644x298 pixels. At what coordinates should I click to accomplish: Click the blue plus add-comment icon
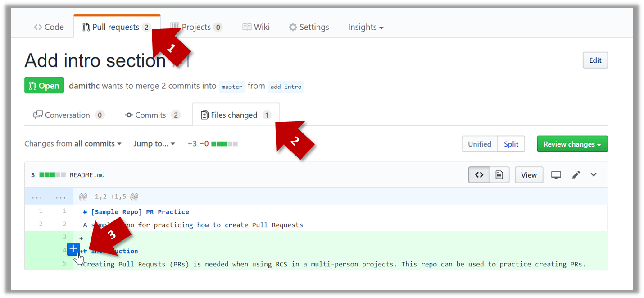pos(73,249)
